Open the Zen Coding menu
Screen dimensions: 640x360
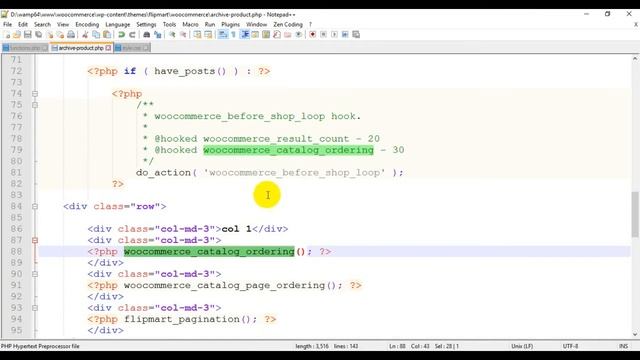pos(288,24)
